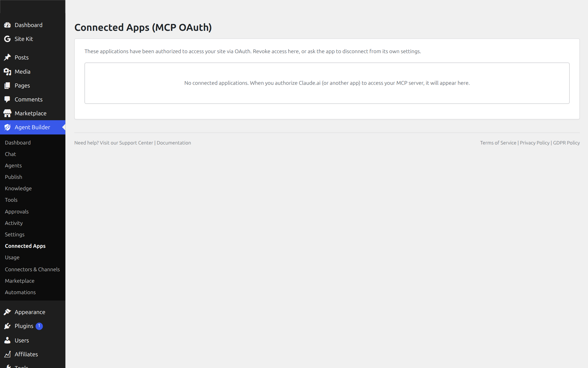
Task: Open the Users menu
Action: point(33,340)
